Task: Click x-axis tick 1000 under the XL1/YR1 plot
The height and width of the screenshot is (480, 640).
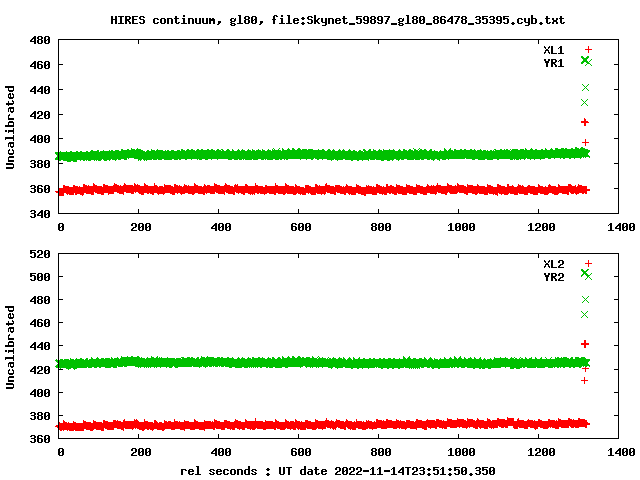Action: click(461, 227)
